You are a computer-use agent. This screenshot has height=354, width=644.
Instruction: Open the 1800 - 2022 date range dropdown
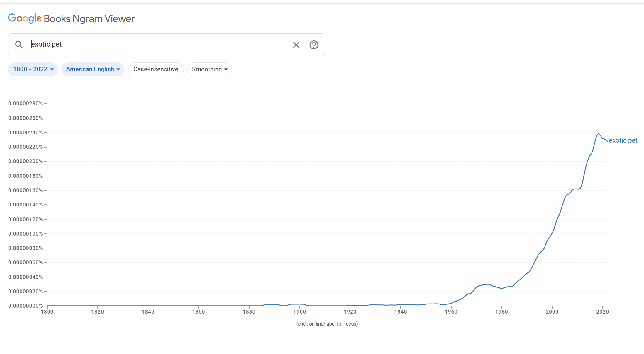click(33, 69)
